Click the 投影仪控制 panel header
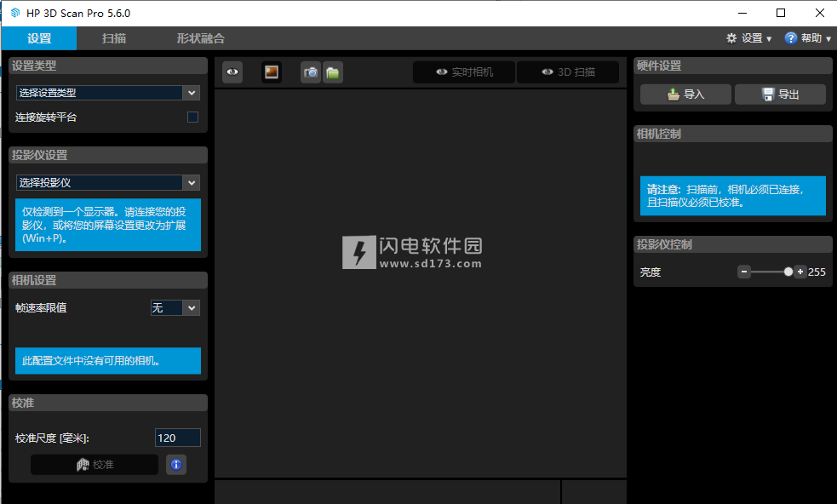The width and height of the screenshot is (837, 504). pos(732,244)
